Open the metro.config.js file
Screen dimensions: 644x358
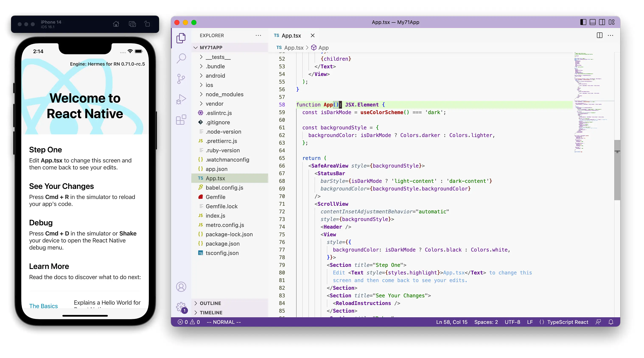click(230, 225)
